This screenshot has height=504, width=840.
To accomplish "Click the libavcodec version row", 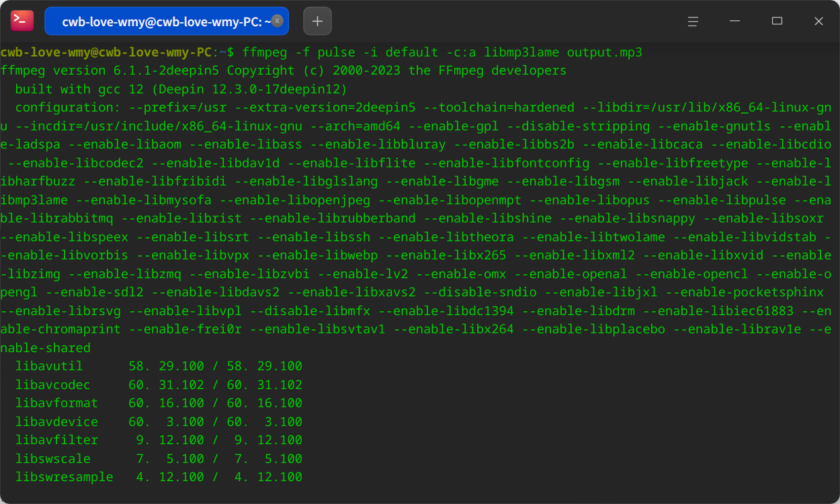I will click(159, 385).
